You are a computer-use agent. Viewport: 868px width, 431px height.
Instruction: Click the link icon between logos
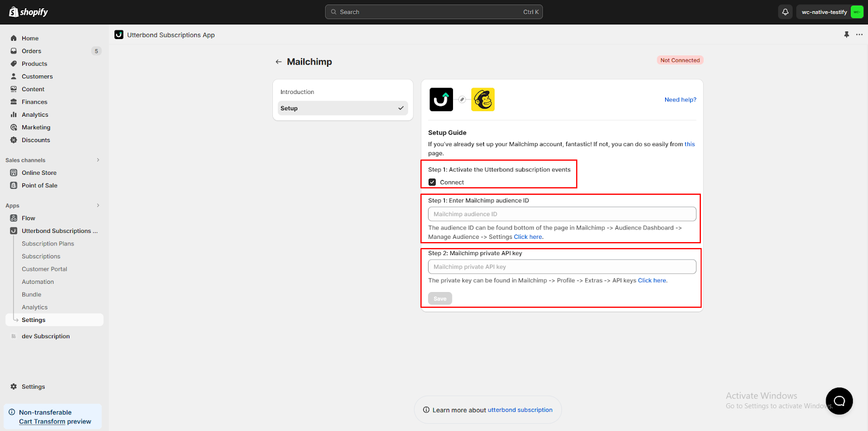[x=462, y=99]
